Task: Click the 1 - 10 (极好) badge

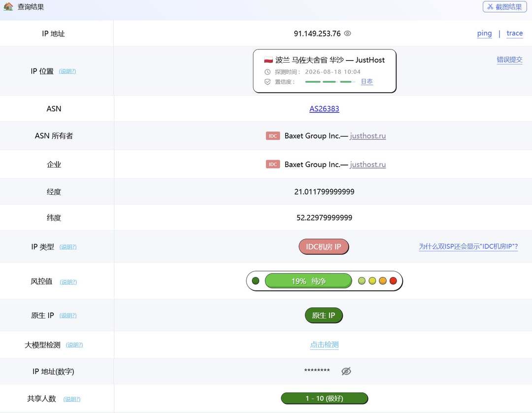Action: 324,398
